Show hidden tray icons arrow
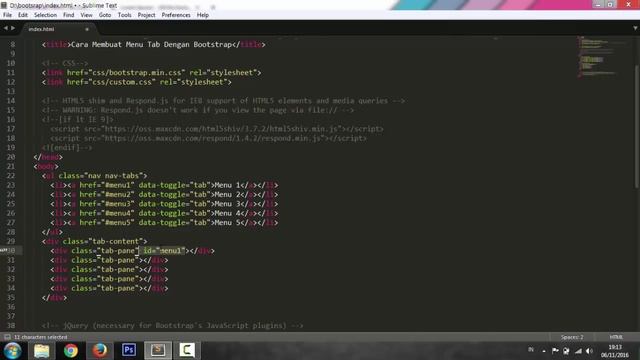This screenshot has width=640, height=360. point(544,351)
